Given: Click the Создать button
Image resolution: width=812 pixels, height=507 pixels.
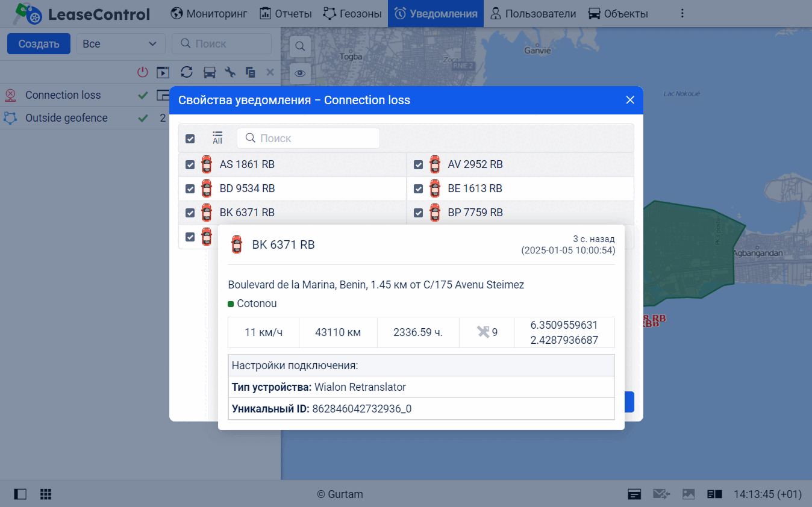Looking at the screenshot, I should [39, 43].
